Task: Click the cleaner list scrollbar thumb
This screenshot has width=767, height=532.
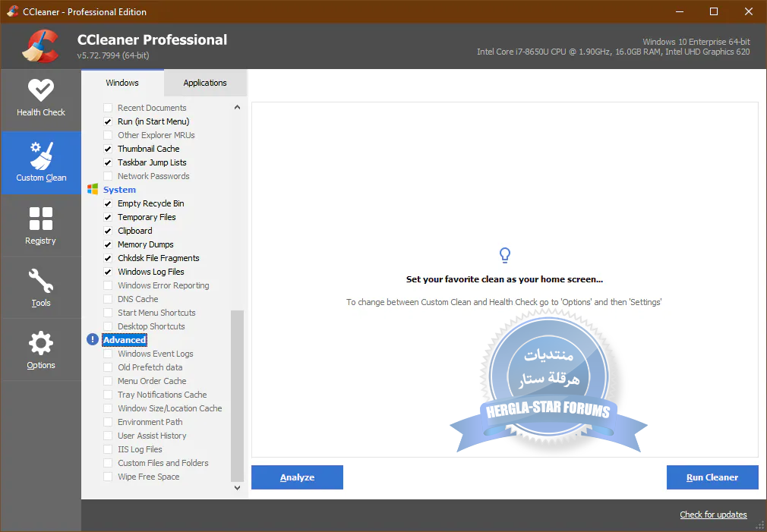Action: click(x=237, y=396)
